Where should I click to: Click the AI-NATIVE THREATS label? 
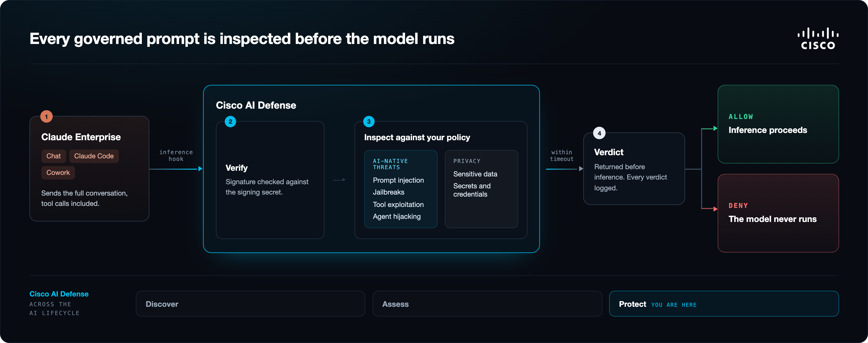click(390, 164)
